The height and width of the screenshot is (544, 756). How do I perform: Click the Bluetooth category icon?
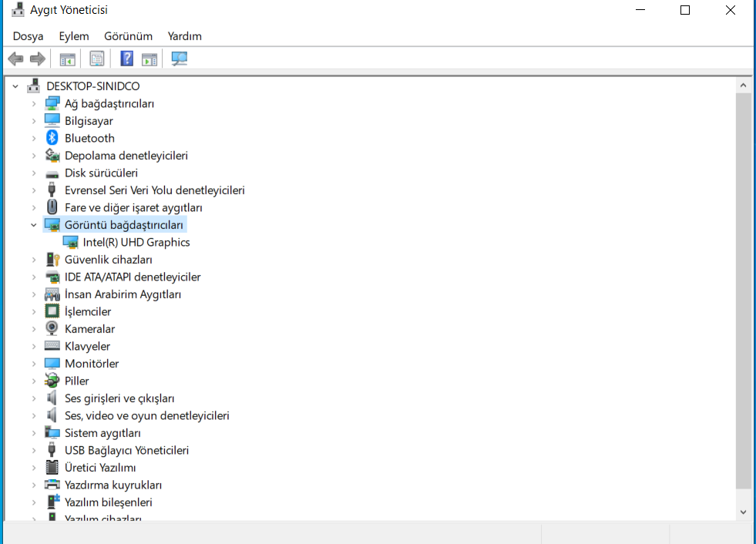52,138
